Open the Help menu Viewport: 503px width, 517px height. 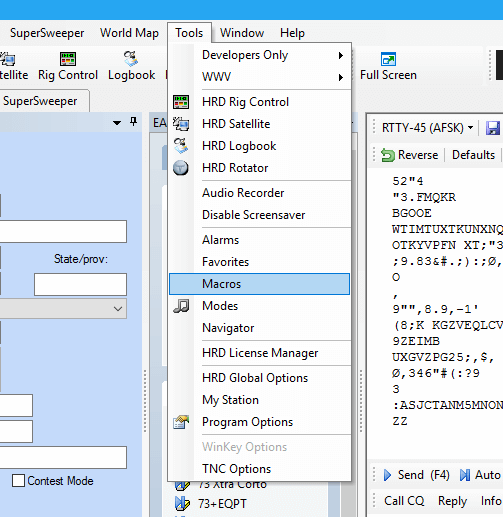click(x=292, y=33)
